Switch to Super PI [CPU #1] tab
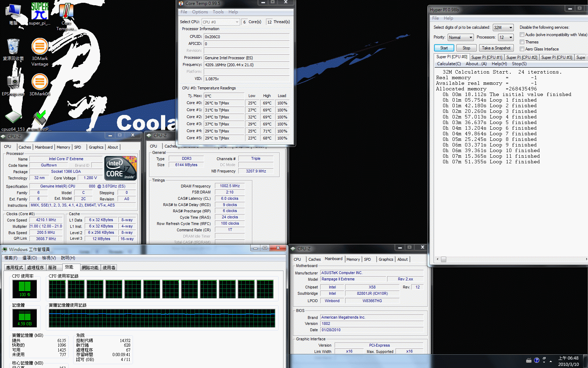The image size is (588, 368). (x=486, y=57)
